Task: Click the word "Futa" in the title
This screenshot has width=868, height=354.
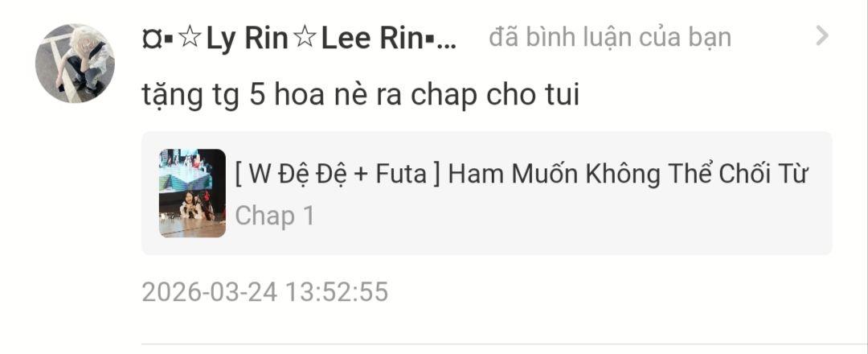Action: 401,174
